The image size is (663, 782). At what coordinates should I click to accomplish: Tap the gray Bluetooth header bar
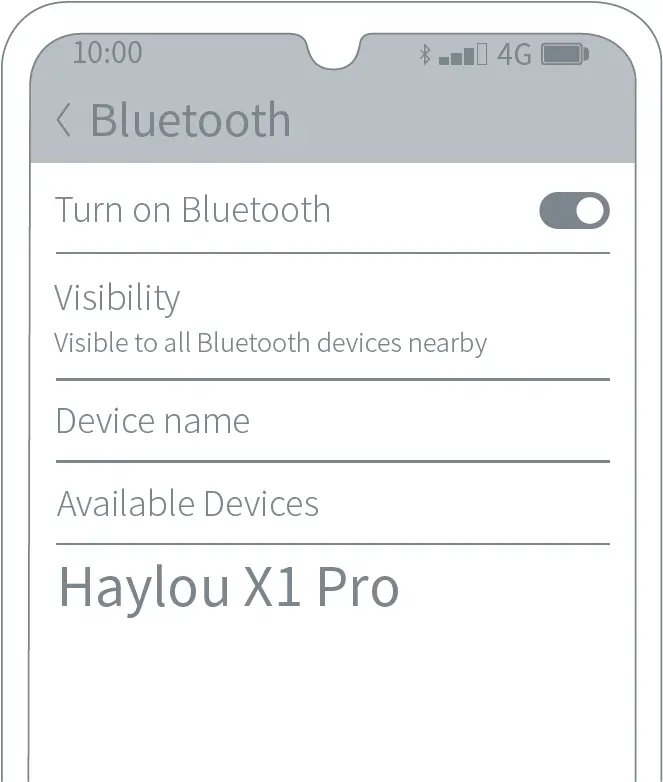click(x=333, y=119)
